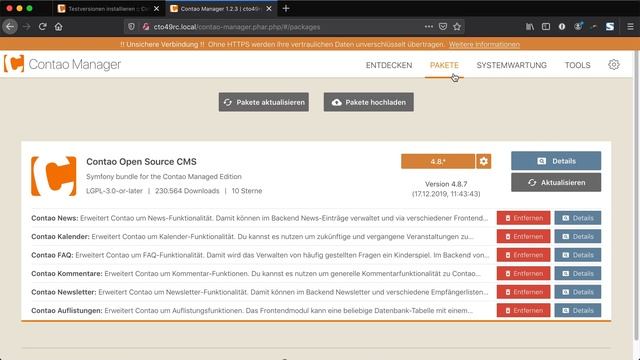Screen dimensions: 640x360
Task: Show Details of Contao News
Action: (578, 218)
